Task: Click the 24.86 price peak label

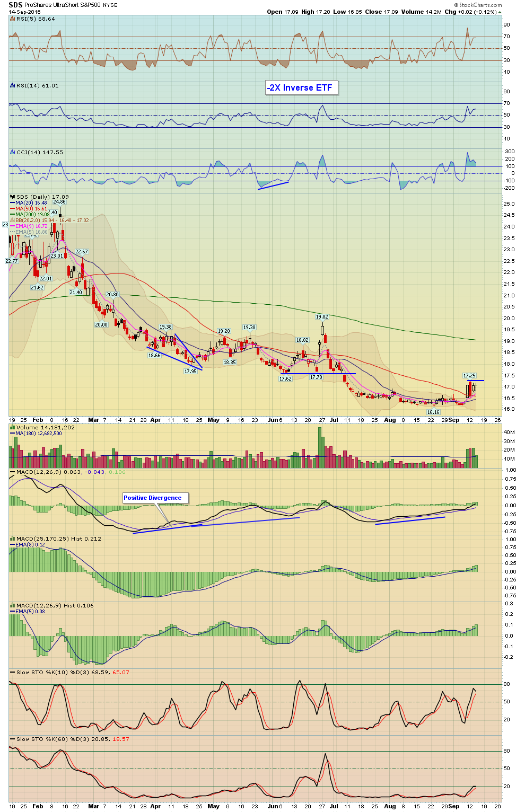Action: (59, 202)
